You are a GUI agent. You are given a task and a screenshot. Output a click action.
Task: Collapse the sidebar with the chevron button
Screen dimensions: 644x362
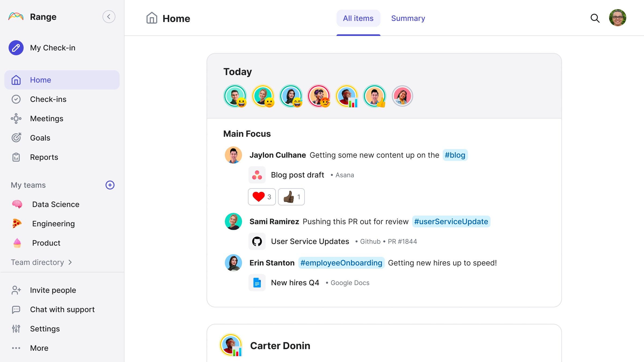[x=109, y=17]
